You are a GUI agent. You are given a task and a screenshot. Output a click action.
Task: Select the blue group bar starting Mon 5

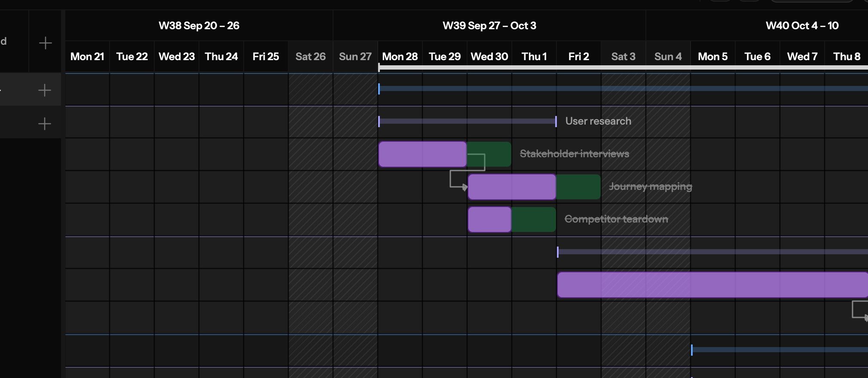click(779, 350)
